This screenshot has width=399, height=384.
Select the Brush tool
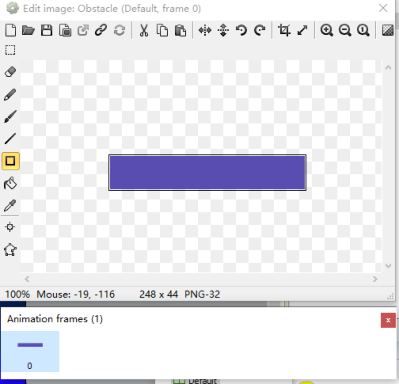[x=10, y=117]
